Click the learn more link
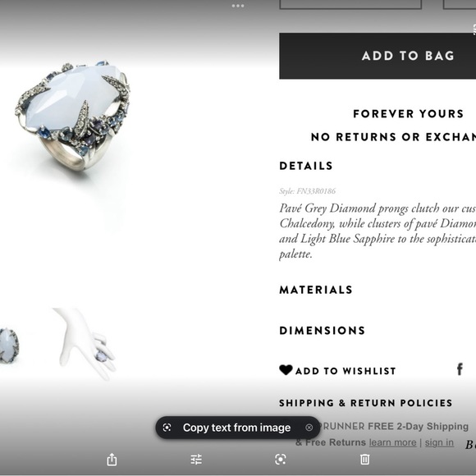Viewport: 476px width, 476px height. tap(392, 442)
